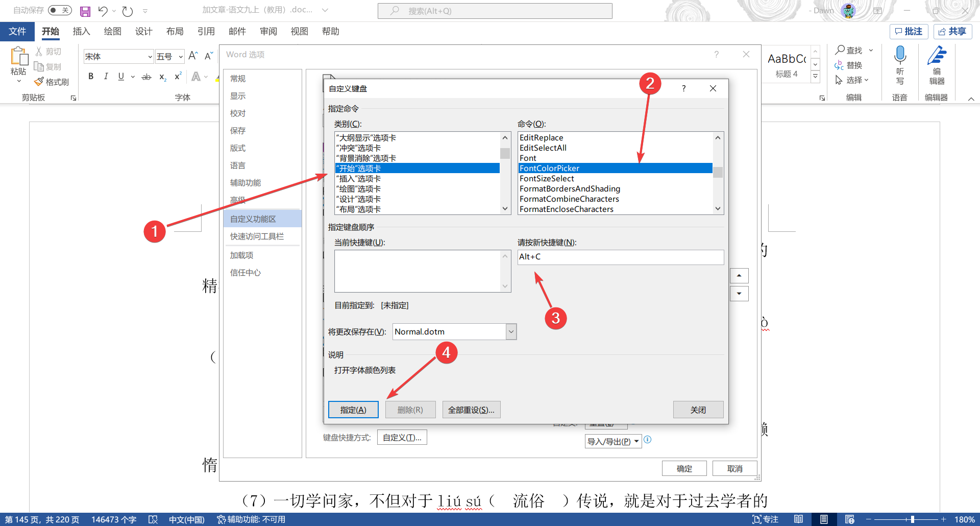The image size is (980, 526).
Task: Apply Underline formatting button
Action: click(121, 77)
